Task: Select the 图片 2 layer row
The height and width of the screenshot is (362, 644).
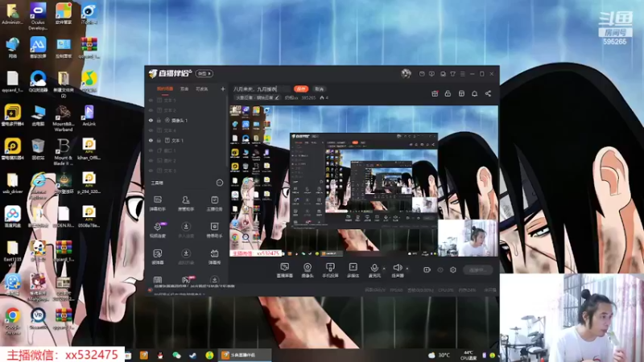Action: pyautogui.click(x=186, y=160)
